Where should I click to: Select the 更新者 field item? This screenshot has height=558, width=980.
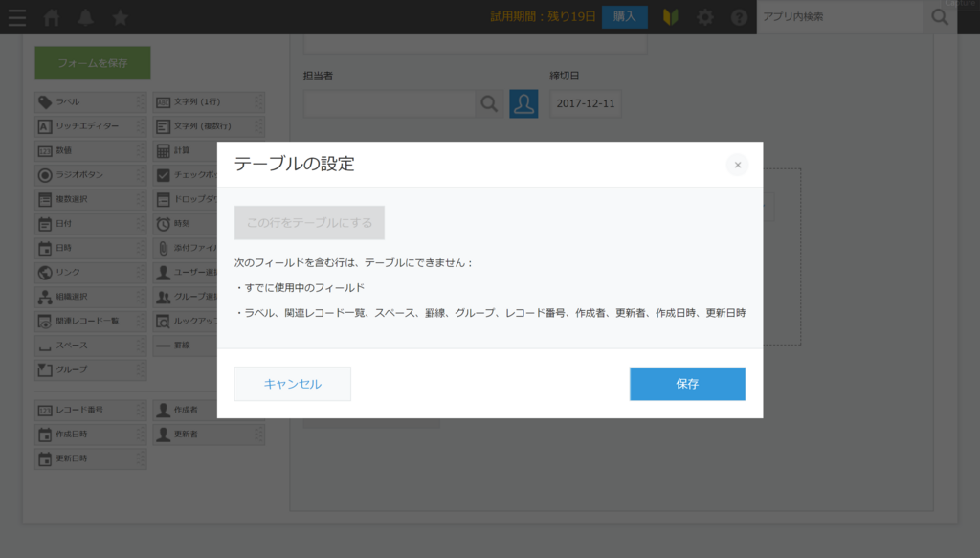(x=209, y=435)
